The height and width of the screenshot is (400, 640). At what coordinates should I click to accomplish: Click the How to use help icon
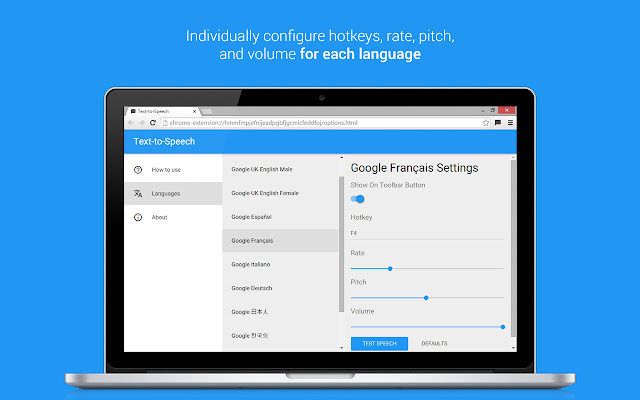[138, 170]
